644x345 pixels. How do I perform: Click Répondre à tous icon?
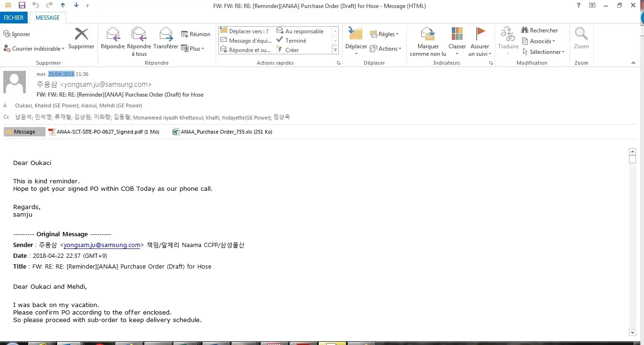coord(139,35)
